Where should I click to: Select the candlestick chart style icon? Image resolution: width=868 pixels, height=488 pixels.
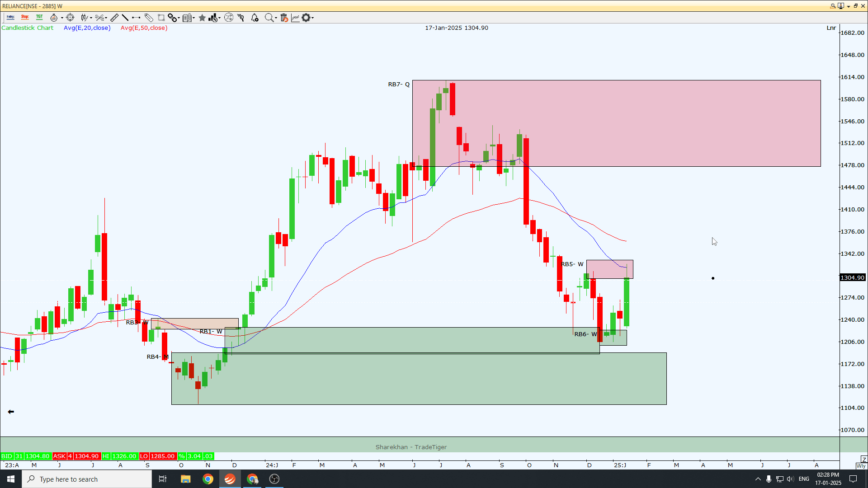84,18
